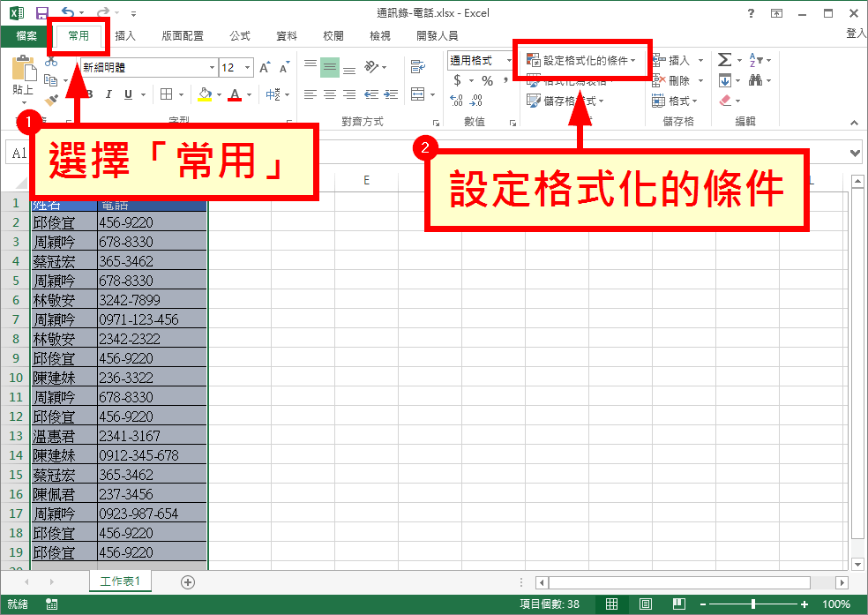Click the Borders grid icon
Screen dimensions: 868x615
pyautogui.click(x=166, y=94)
